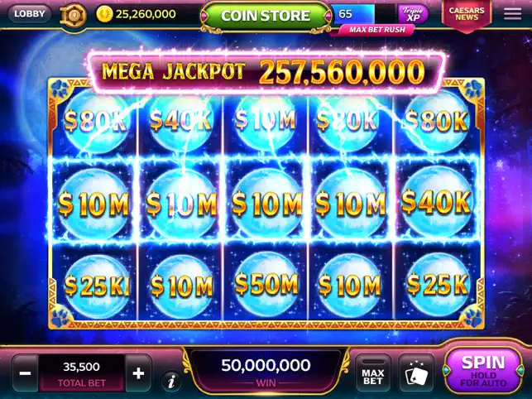Select the $50M moon orb
Screen dimensions: 532x399
pyautogui.click(x=266, y=285)
